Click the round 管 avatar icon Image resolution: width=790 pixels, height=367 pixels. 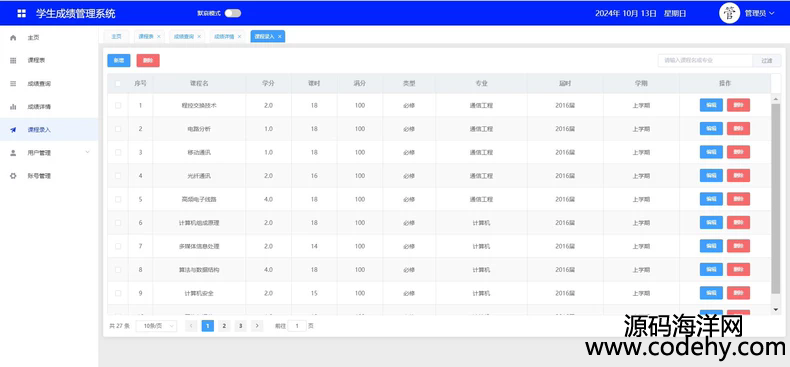[x=729, y=14]
